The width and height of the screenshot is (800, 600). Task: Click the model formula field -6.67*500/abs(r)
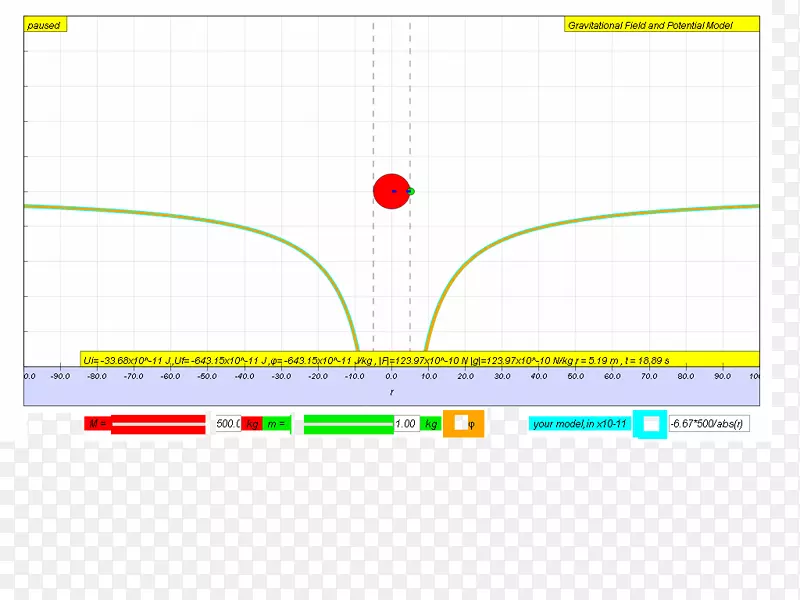coord(709,424)
